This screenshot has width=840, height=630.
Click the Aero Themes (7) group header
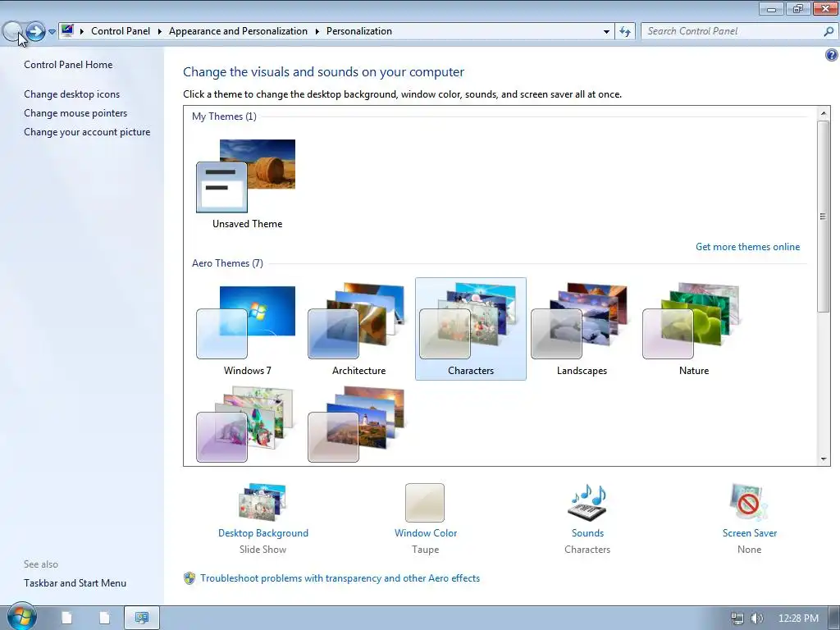(x=227, y=263)
